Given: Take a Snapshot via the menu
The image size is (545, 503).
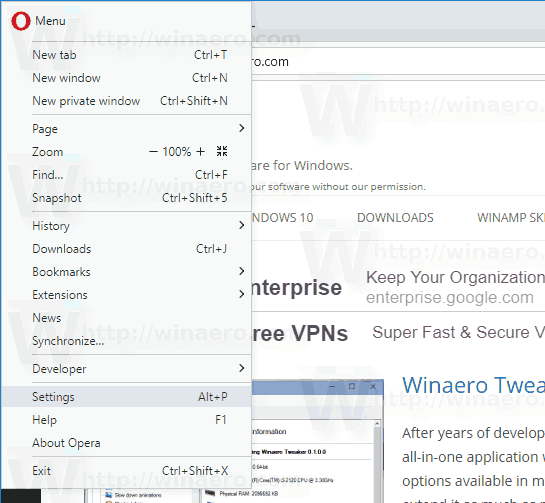Looking at the screenshot, I should click(x=127, y=198).
